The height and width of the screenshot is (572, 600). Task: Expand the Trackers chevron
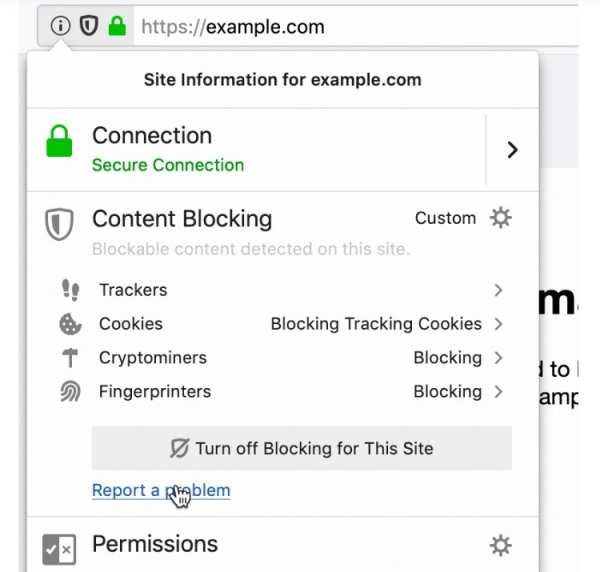pyautogui.click(x=498, y=290)
